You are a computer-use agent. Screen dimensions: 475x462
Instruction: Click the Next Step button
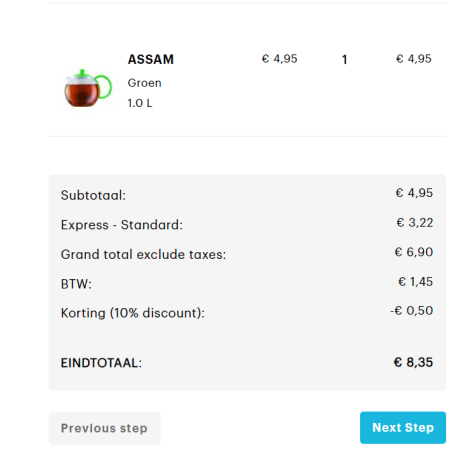click(403, 428)
